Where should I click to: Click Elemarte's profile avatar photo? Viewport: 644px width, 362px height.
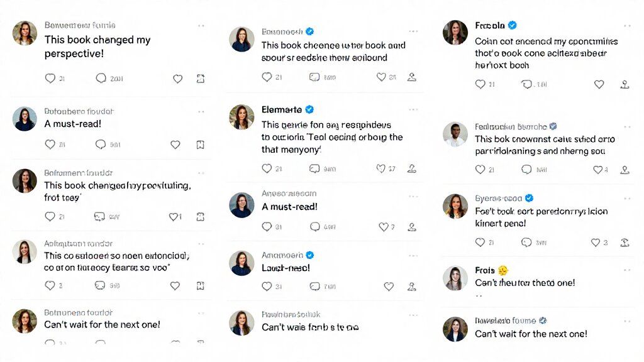pos(241,116)
